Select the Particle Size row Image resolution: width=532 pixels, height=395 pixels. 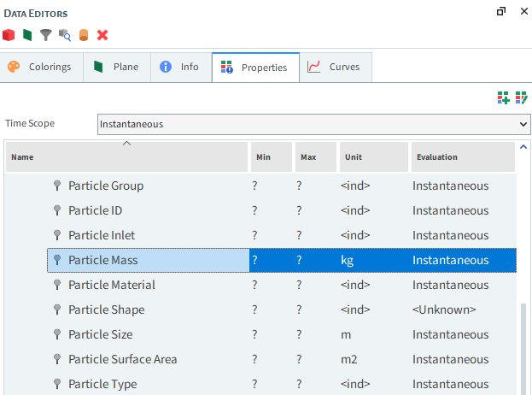pyautogui.click(x=101, y=334)
